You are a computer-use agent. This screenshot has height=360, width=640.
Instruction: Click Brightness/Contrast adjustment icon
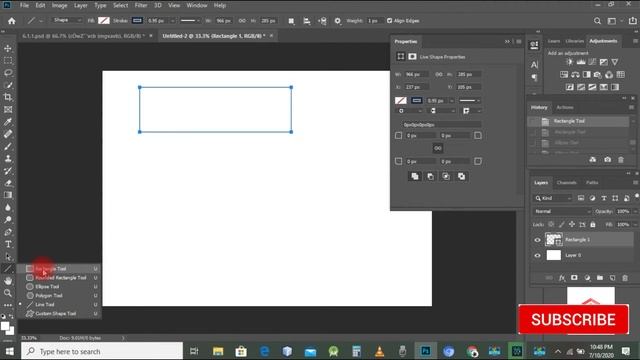pos(569,62)
